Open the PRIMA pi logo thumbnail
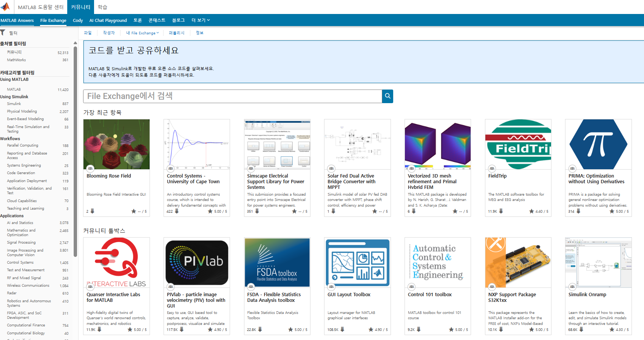This screenshot has height=340, width=644. pyautogui.click(x=598, y=144)
